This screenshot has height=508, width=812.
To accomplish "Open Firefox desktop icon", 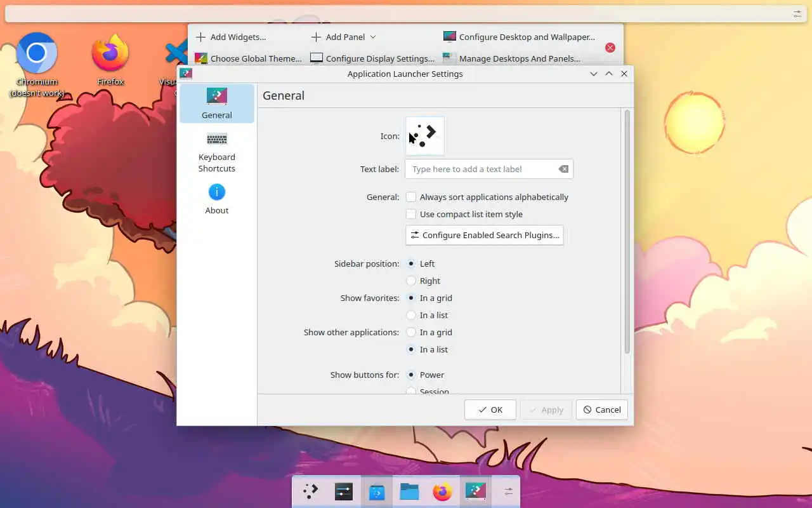I will point(110,60).
